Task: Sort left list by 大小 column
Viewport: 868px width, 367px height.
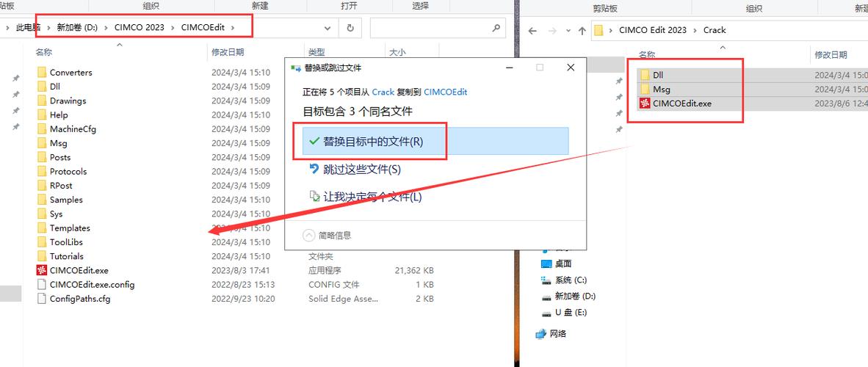Action: click(397, 52)
